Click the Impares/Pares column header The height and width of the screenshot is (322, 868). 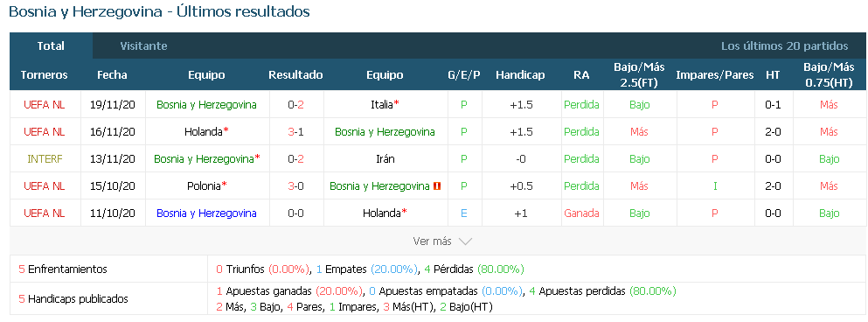click(715, 75)
